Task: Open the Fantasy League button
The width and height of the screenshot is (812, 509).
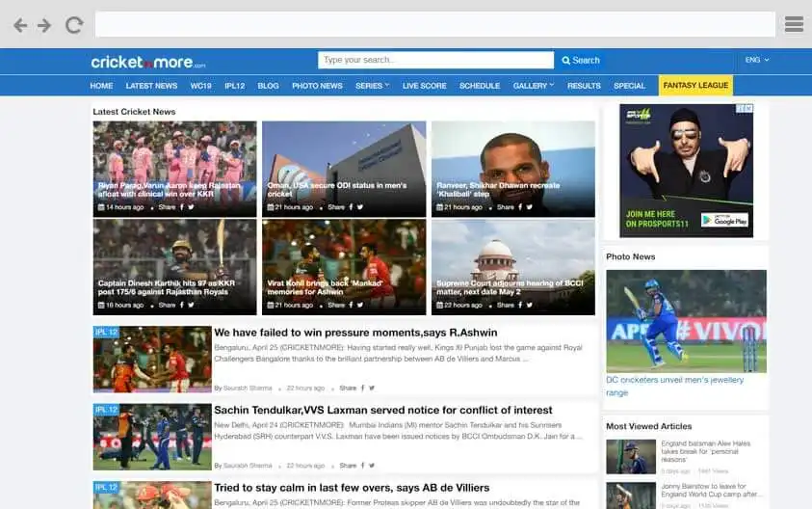Action: 695,86
